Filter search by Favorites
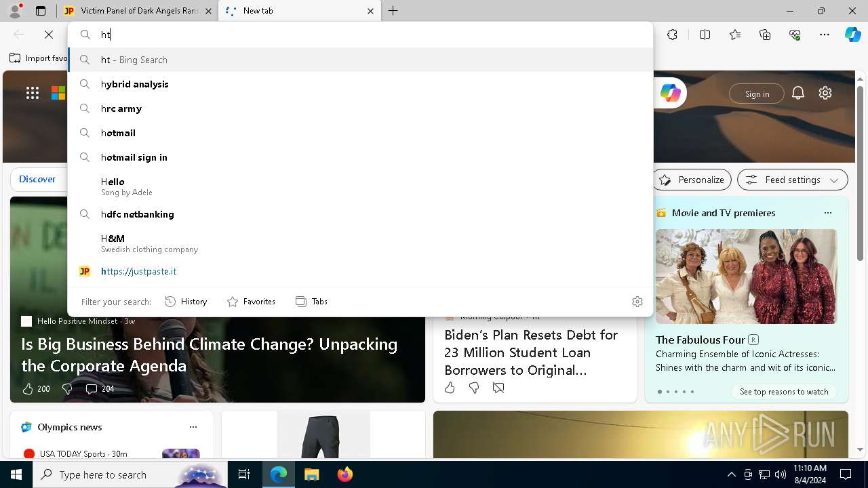 (x=251, y=302)
